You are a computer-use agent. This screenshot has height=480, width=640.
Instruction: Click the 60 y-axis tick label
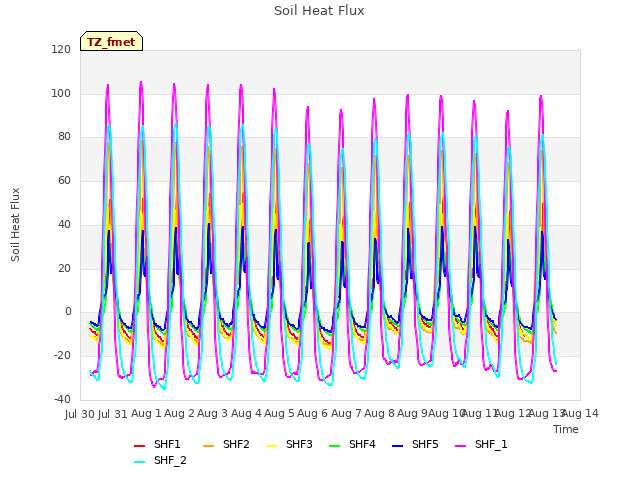[x=64, y=180]
